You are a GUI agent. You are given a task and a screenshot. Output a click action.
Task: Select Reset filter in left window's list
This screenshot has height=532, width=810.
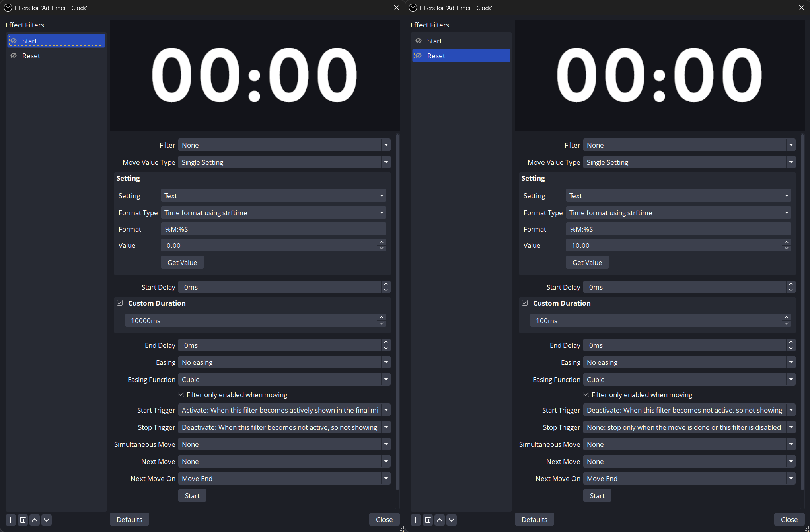pos(31,56)
